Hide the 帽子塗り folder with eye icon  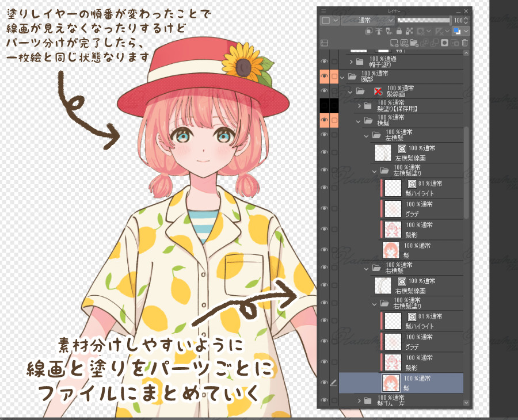coord(324,62)
